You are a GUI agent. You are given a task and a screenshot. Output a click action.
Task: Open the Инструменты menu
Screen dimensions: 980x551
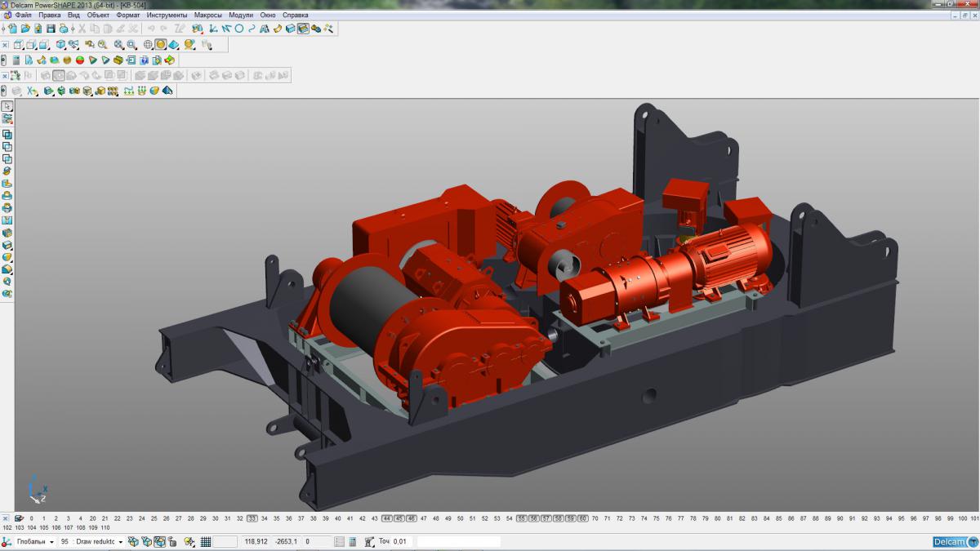pyautogui.click(x=167, y=15)
